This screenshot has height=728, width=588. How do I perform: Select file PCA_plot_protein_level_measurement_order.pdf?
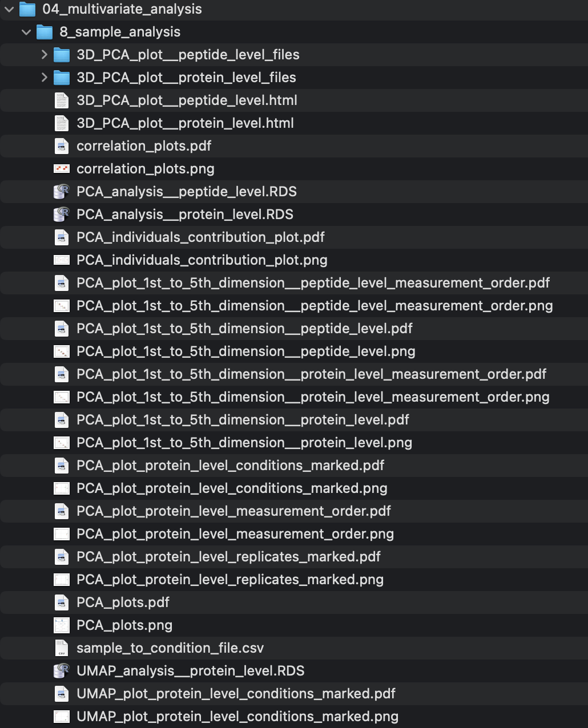(x=233, y=511)
